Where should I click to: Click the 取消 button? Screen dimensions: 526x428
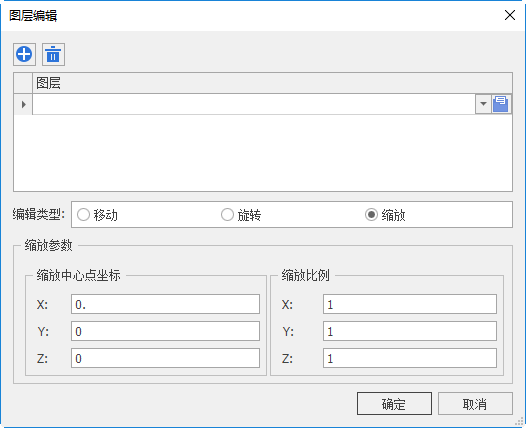pos(475,404)
